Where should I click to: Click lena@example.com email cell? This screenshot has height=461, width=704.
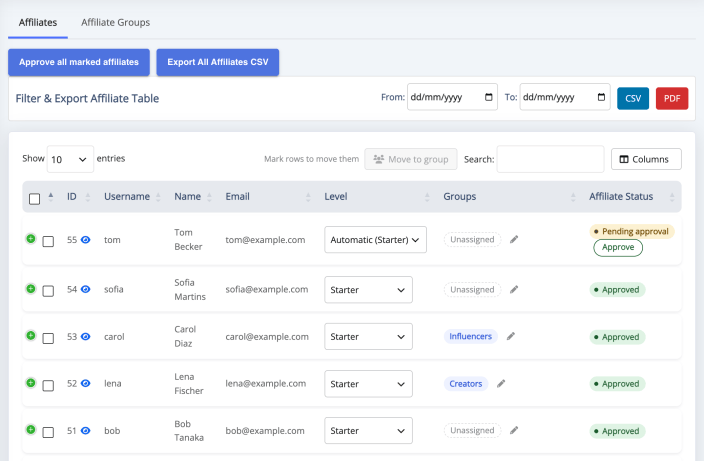pyautogui.click(x=265, y=383)
